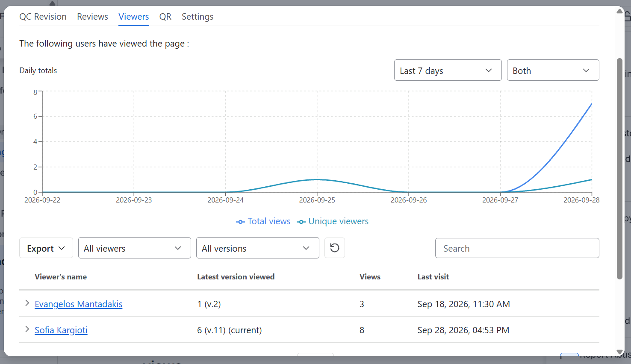Click the scrollbar down arrow
631x364 pixels.
[620, 352]
